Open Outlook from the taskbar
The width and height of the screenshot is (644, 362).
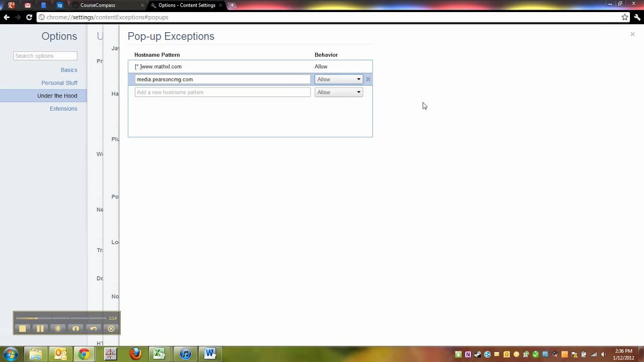coord(60,354)
